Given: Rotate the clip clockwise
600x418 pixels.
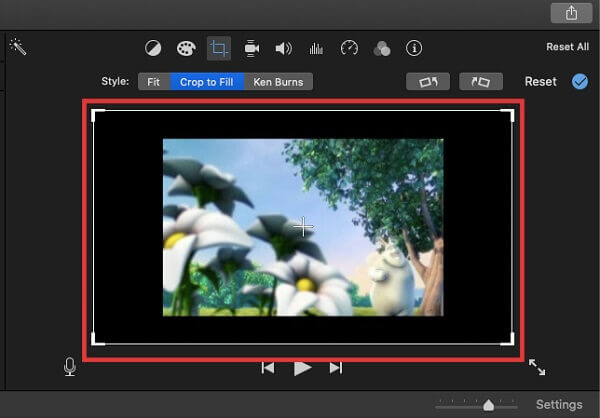Looking at the screenshot, I should [x=481, y=82].
